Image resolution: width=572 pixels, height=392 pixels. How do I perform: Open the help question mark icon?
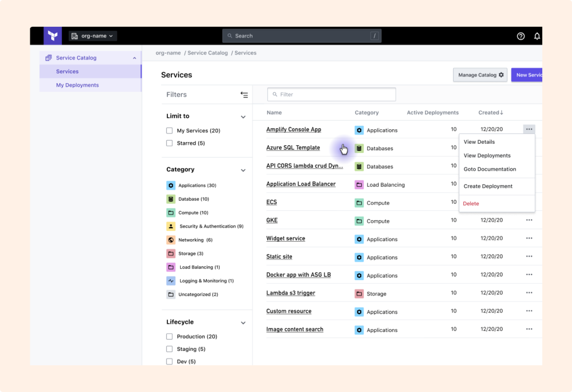tap(521, 36)
